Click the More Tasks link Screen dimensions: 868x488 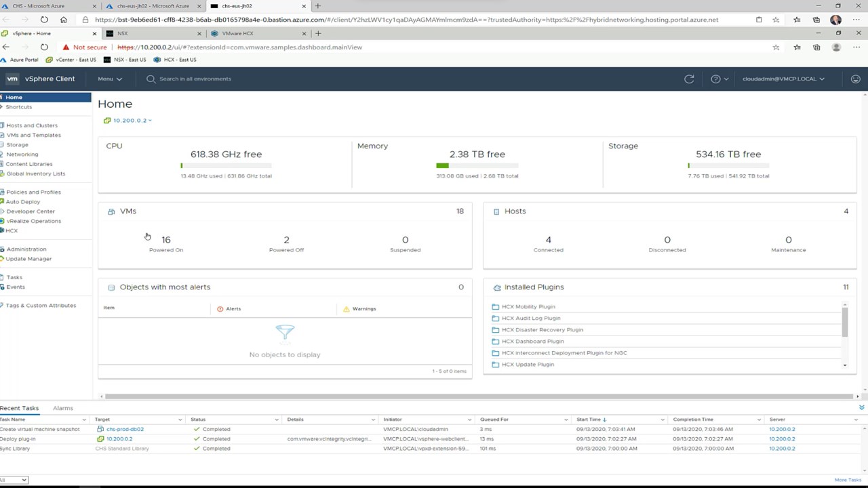(x=848, y=480)
